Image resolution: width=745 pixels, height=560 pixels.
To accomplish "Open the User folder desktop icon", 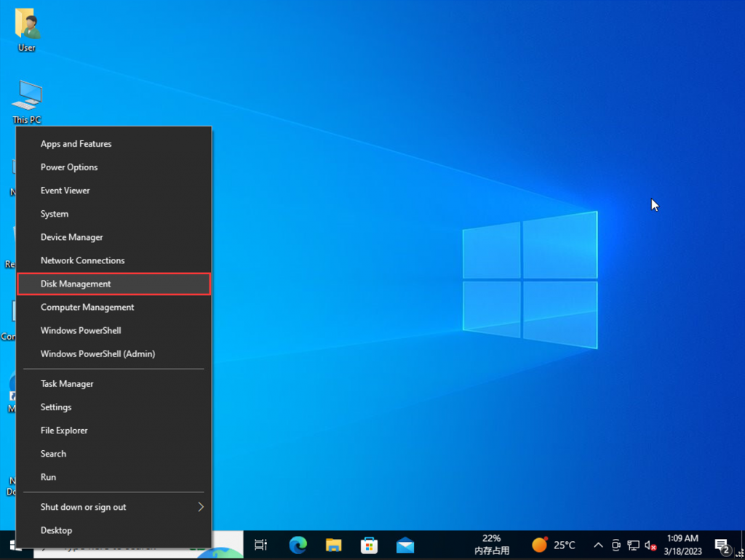I will 27,29.
